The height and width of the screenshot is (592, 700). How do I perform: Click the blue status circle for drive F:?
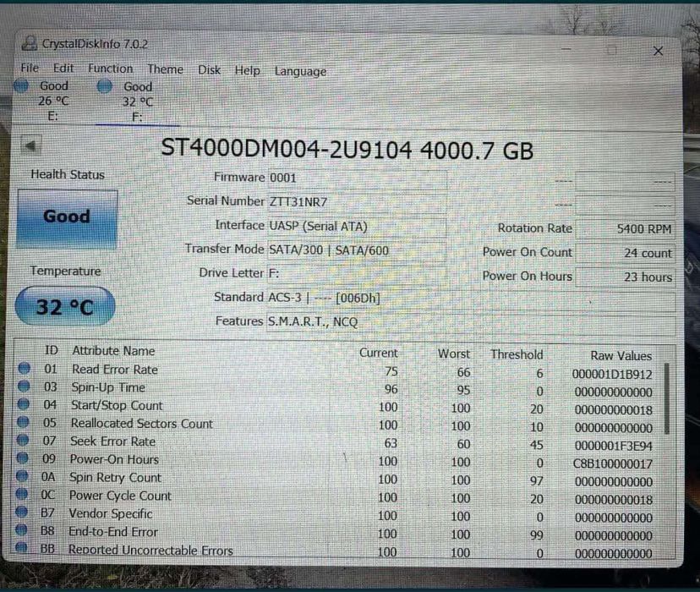tap(105, 86)
